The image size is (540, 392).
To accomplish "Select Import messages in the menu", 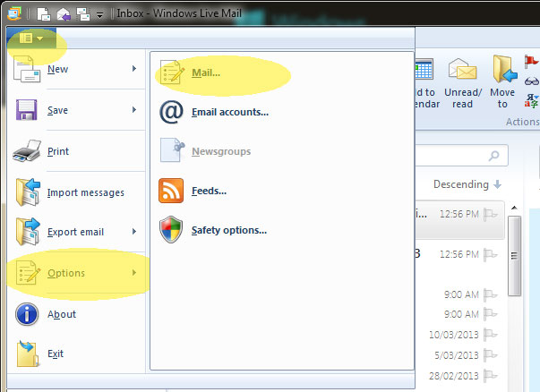I will (x=76, y=192).
